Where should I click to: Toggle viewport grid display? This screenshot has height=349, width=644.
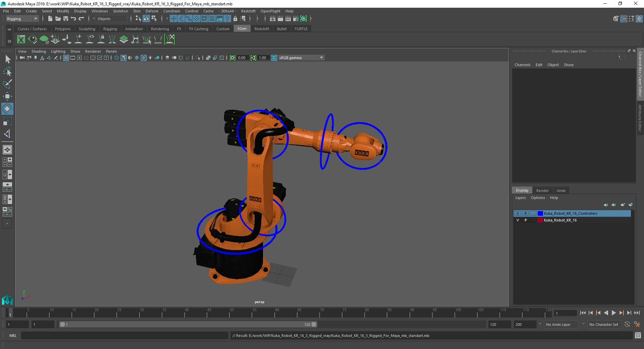[66, 58]
